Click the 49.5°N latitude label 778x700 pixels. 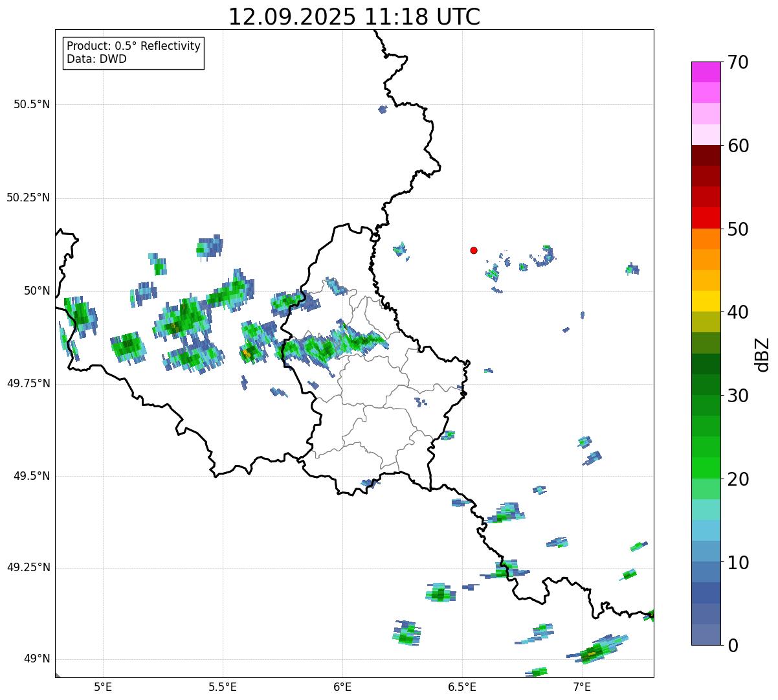pyautogui.click(x=32, y=476)
